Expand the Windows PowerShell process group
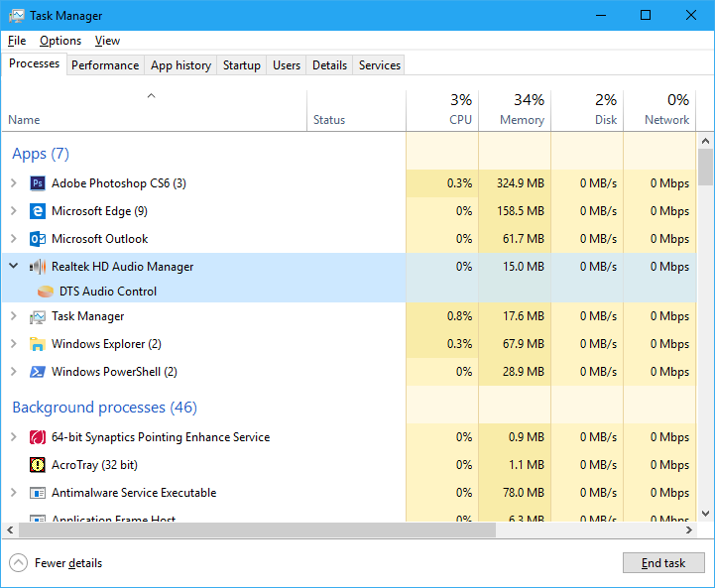The height and width of the screenshot is (588, 715). (14, 372)
